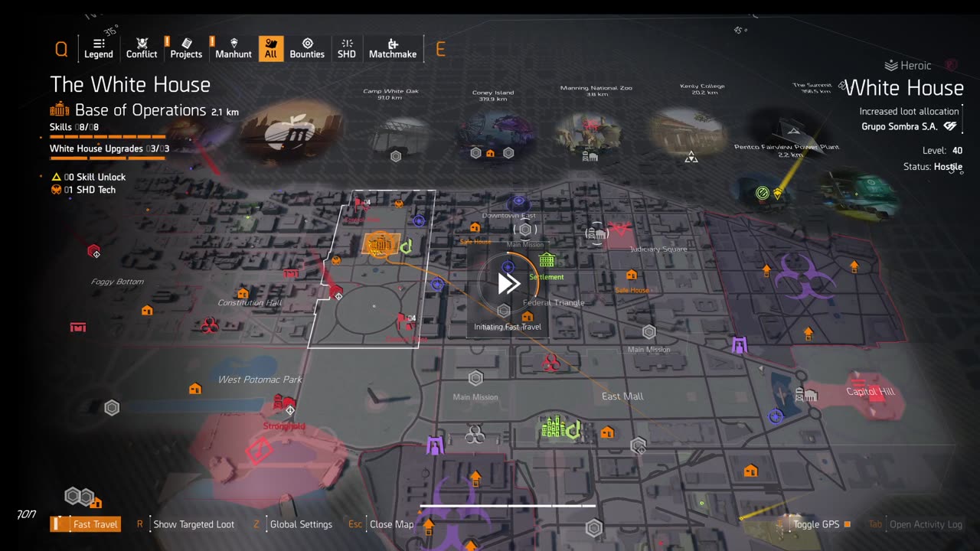Screen dimensions: 980x551
Task: Select the 00 Skill Unlock entry
Action: (88, 177)
